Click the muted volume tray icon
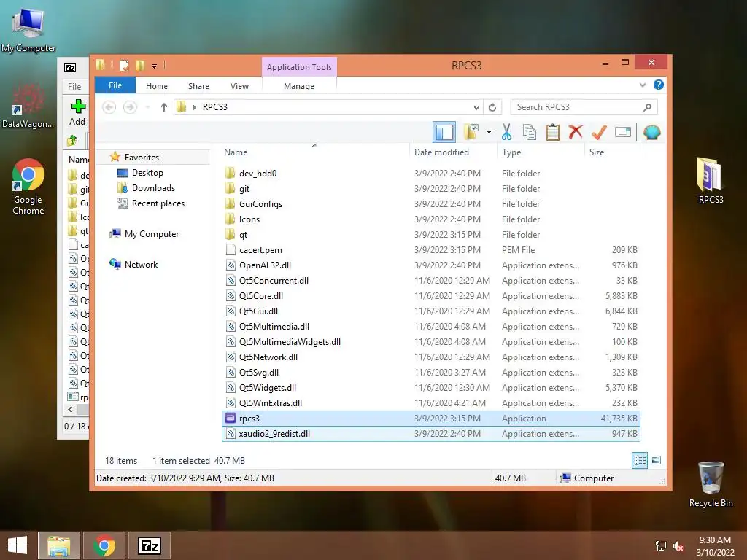Image resolution: width=747 pixels, height=560 pixels. pos(678,545)
